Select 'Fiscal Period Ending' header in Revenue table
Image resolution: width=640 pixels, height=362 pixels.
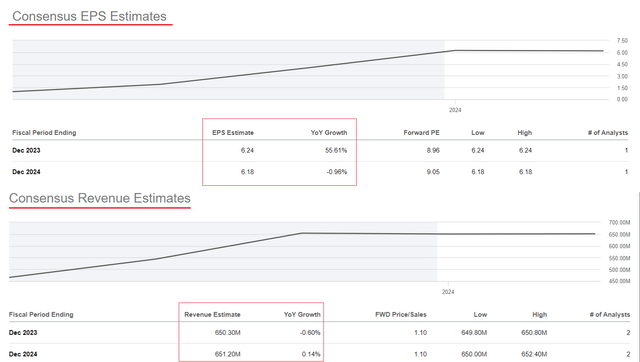pos(41,315)
